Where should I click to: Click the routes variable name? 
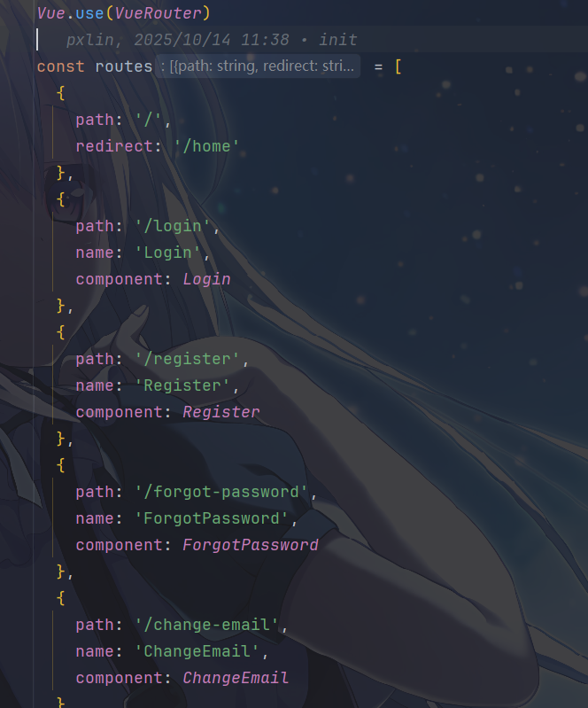(x=124, y=66)
